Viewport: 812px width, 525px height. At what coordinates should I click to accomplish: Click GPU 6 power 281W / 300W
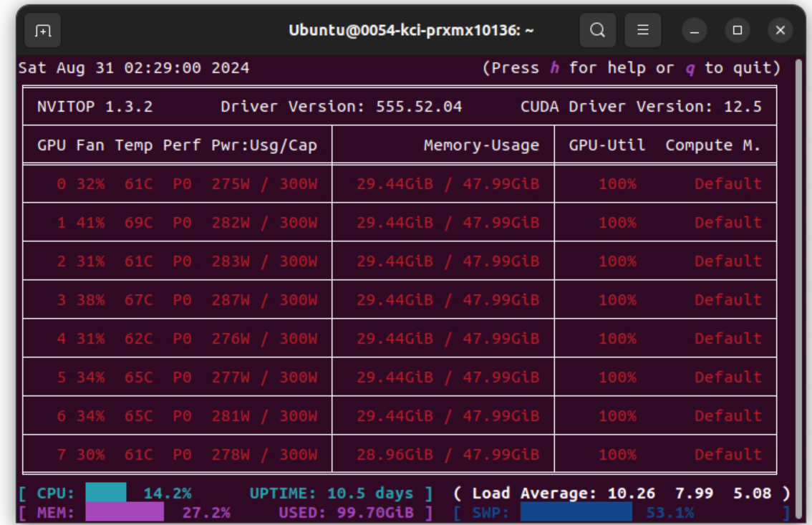pyautogui.click(x=264, y=416)
